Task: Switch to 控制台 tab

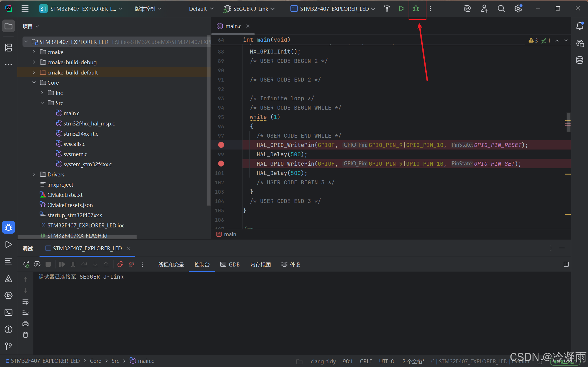Action: (202, 264)
